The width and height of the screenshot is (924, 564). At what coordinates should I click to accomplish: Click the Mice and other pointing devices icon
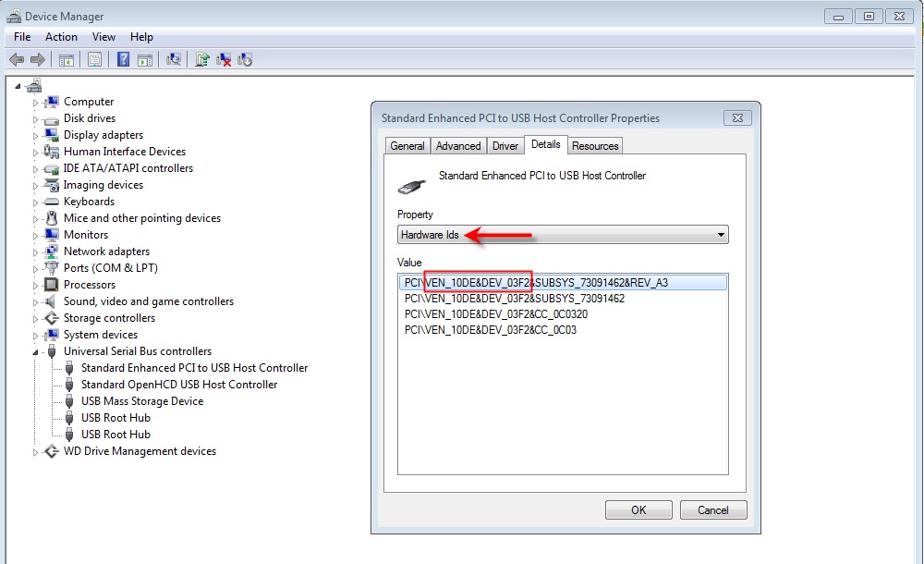[52, 218]
